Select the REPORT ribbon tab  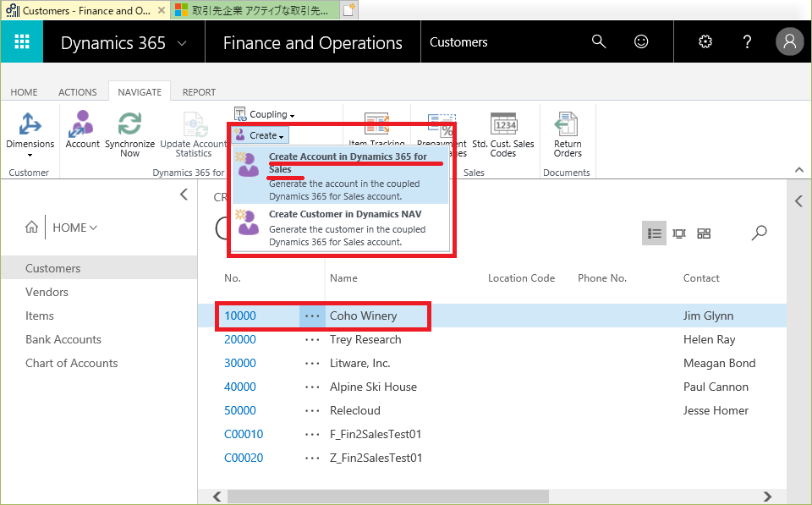click(199, 92)
